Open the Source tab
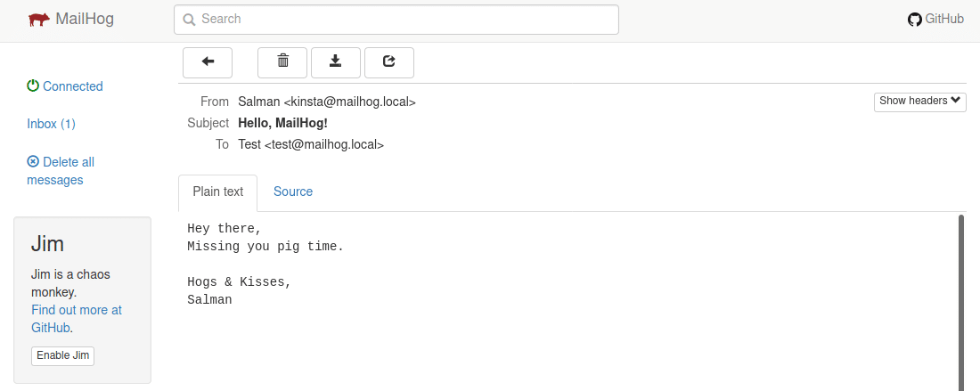This screenshot has height=391, width=980. [x=293, y=191]
